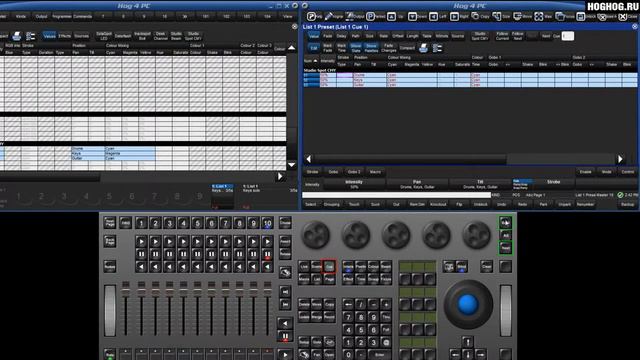Click the Desk Channel fixture button
Image resolution: width=640 pixels, height=360 pixels.
point(160,36)
